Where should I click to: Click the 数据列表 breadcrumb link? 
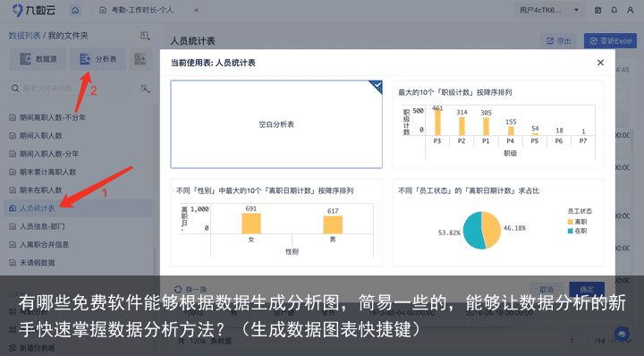click(24, 36)
